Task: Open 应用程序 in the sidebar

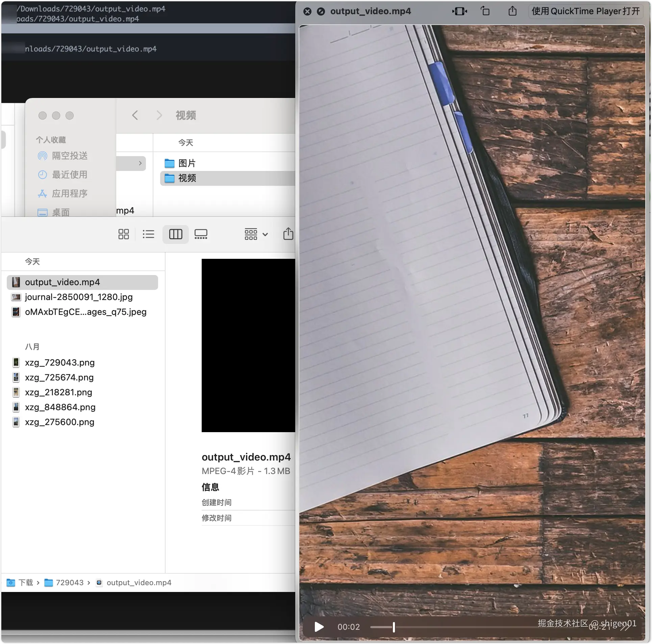Action: click(x=69, y=194)
